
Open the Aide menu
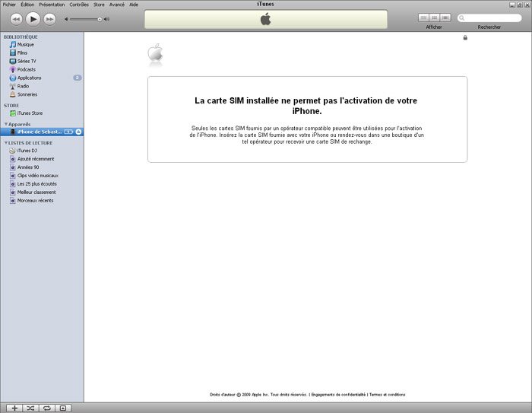(x=134, y=5)
